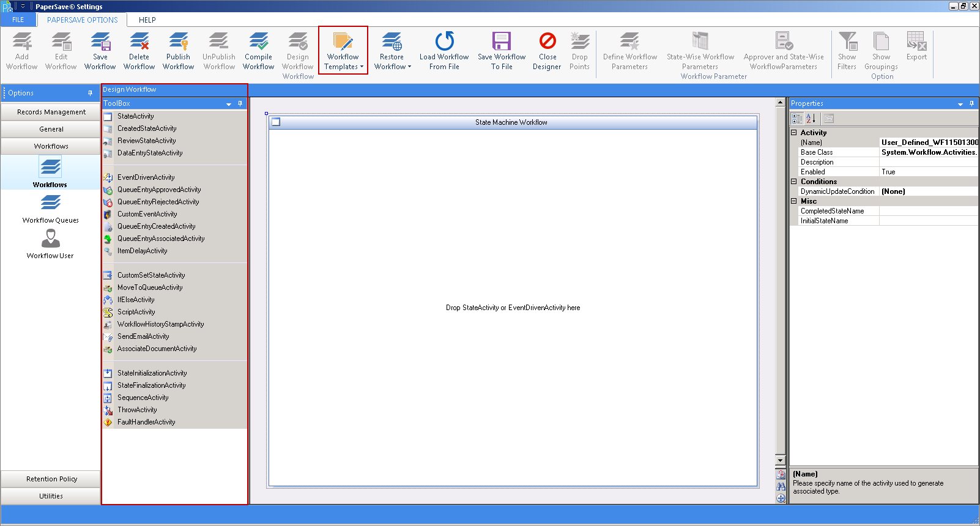Image resolution: width=980 pixels, height=526 pixels.
Task: Click the Retention Policy button
Action: coord(51,479)
